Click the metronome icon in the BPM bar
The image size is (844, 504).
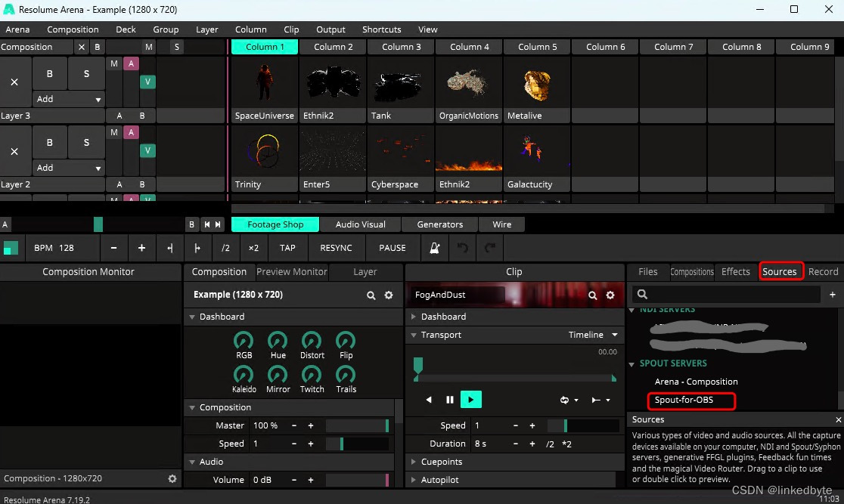coord(434,248)
